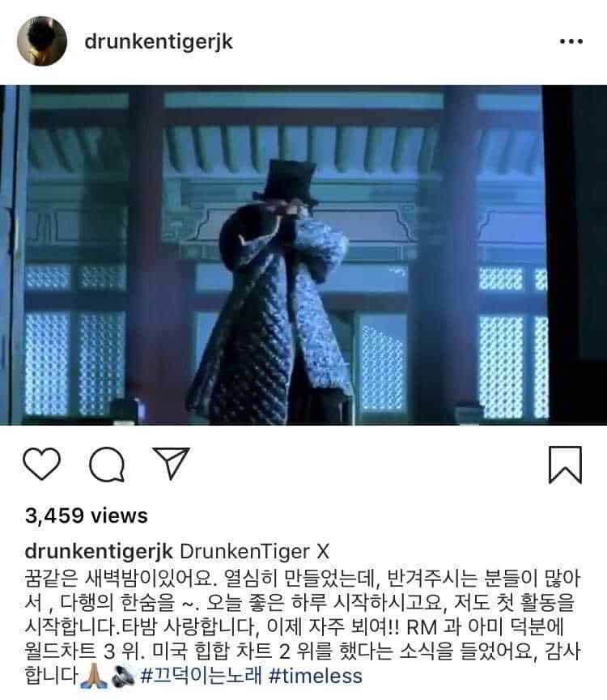Image resolution: width=607 pixels, height=700 pixels.
Task: Open the drunkentigerjk profile avatar
Action: (x=42, y=41)
